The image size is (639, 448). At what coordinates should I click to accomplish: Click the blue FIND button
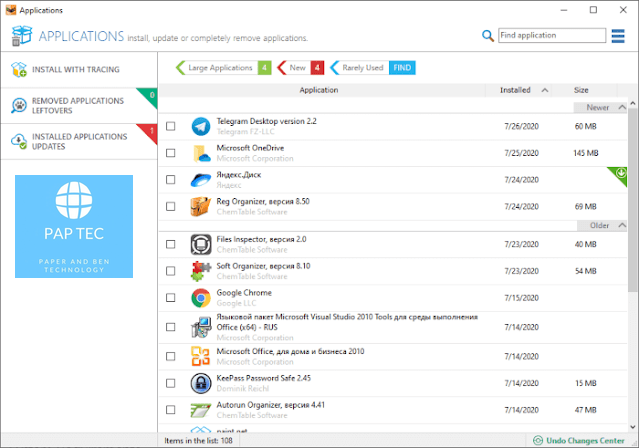[x=402, y=68]
